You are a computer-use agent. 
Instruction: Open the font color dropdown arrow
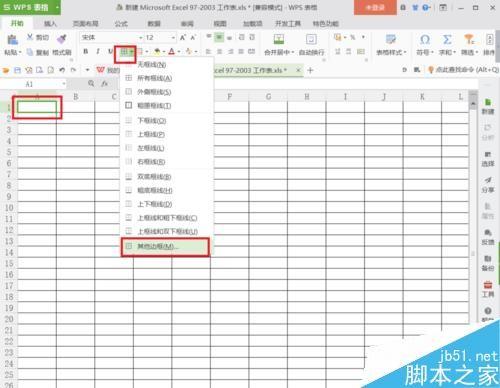pos(179,52)
